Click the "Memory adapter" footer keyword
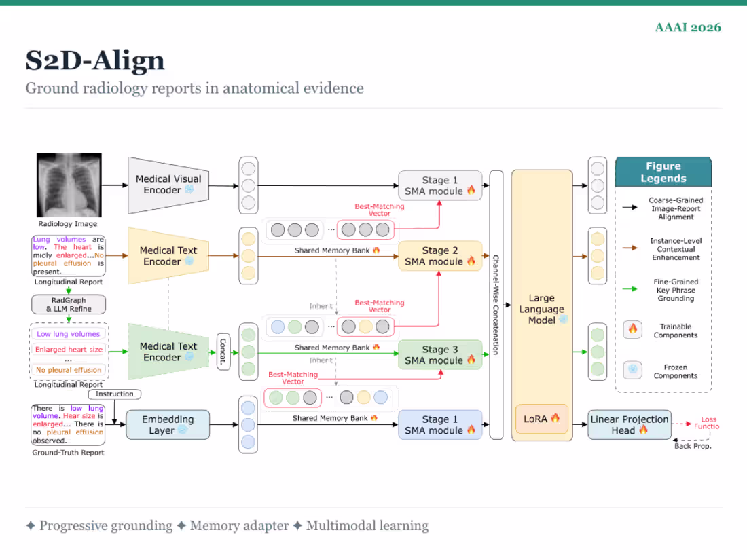Viewport: 747px width, 560px height. click(x=239, y=525)
